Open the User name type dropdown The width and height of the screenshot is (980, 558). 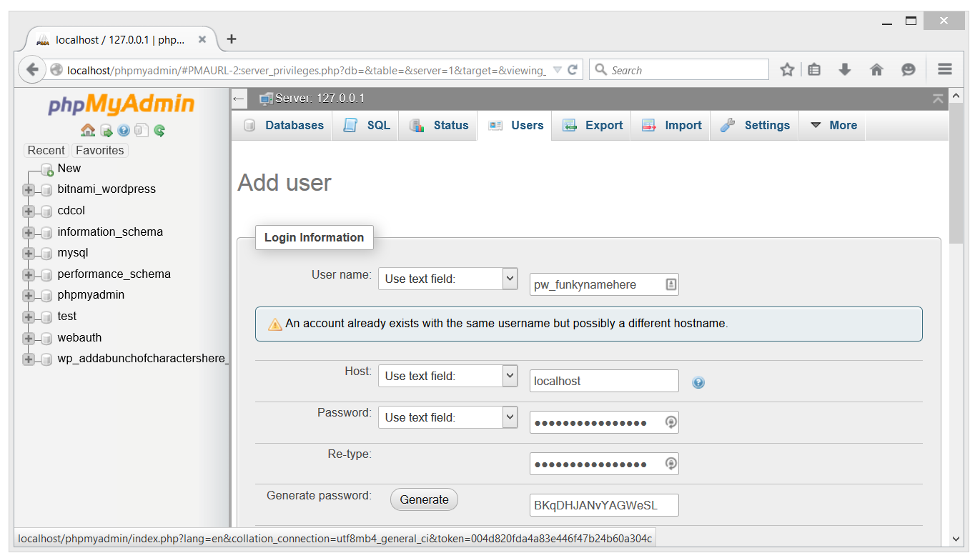(x=447, y=279)
